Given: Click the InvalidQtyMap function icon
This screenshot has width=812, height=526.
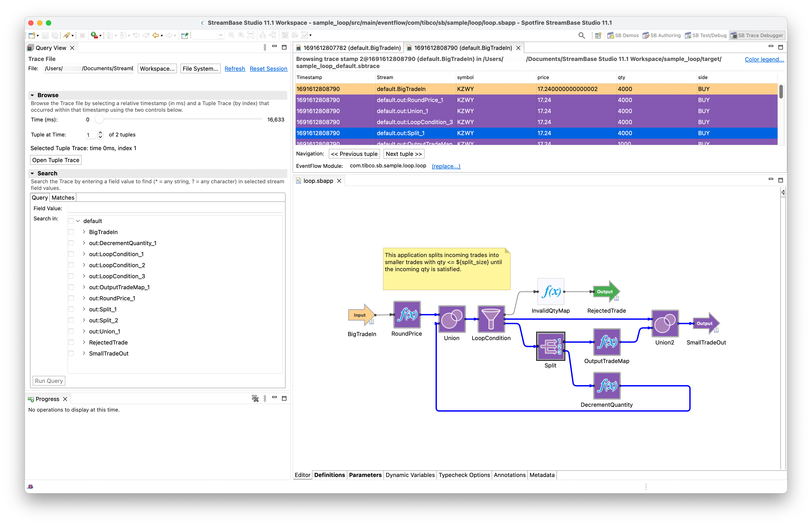Looking at the screenshot, I should 550,291.
